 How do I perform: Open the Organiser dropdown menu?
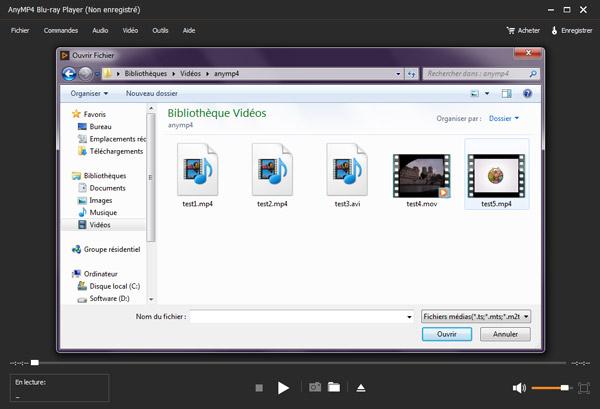90,93
